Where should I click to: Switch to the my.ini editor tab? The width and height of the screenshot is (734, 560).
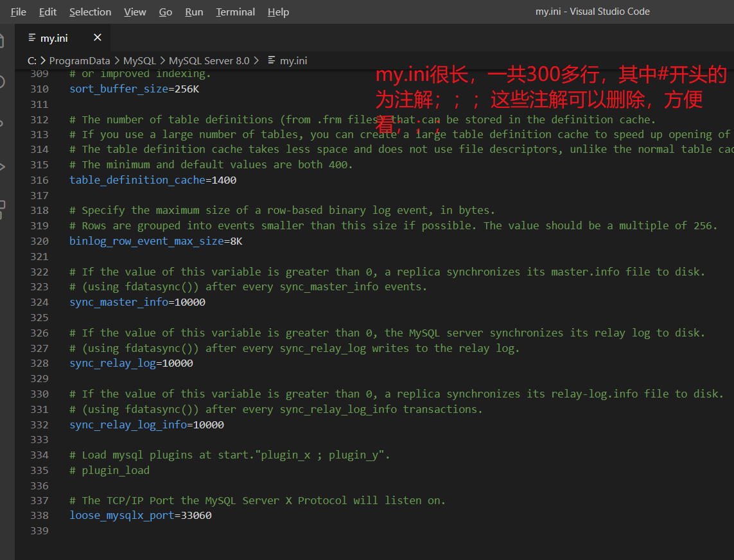coord(55,37)
